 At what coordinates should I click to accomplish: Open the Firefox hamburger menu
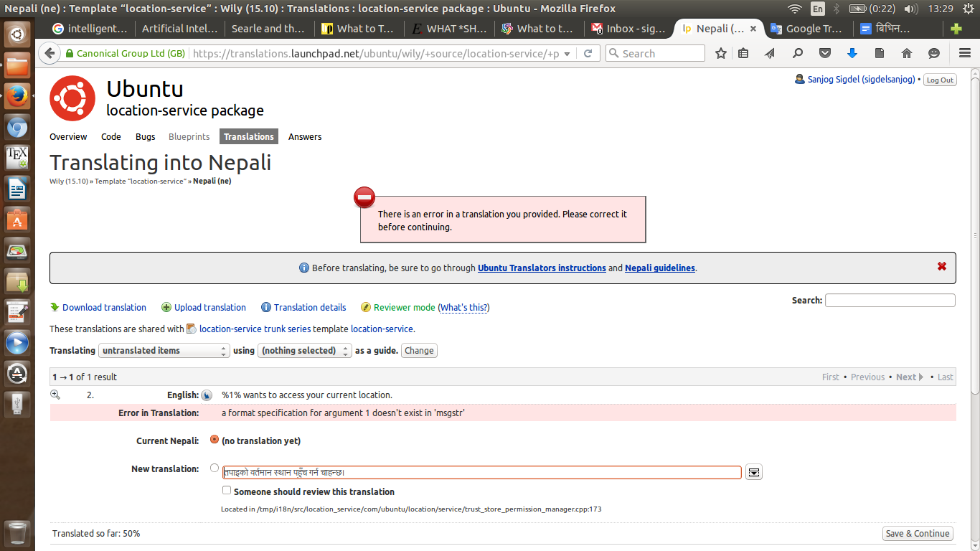pyautogui.click(x=965, y=54)
